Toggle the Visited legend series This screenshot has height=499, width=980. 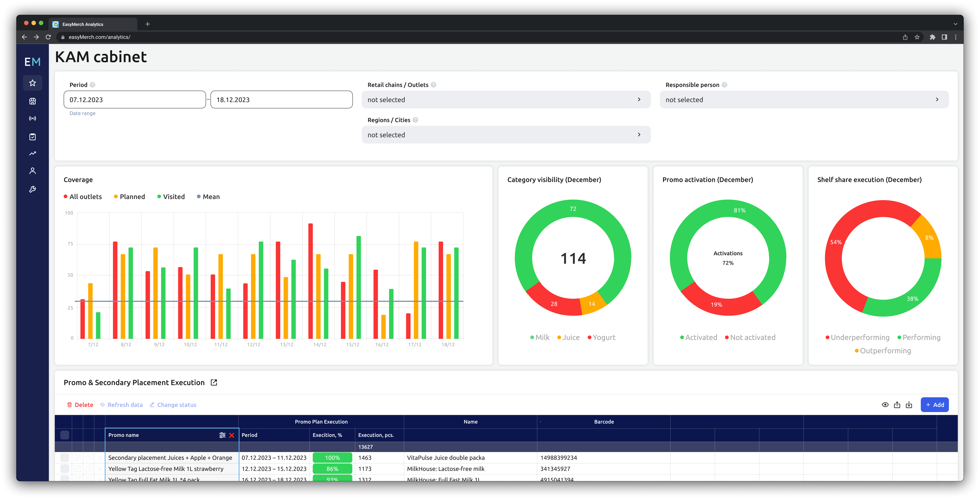coord(171,197)
